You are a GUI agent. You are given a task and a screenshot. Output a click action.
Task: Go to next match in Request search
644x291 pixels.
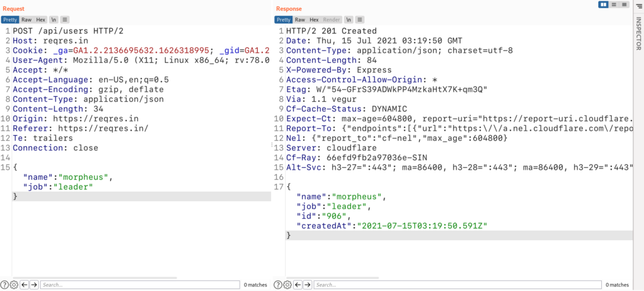(x=35, y=285)
